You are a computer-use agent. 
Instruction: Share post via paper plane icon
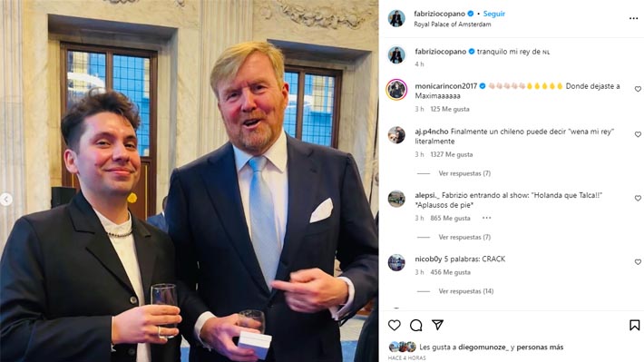[x=438, y=325]
